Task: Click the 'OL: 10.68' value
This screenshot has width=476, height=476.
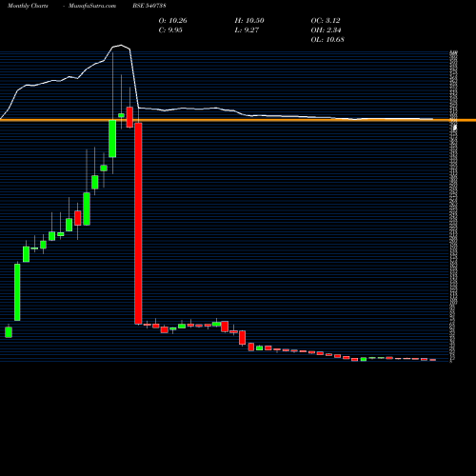Action: click(x=327, y=39)
